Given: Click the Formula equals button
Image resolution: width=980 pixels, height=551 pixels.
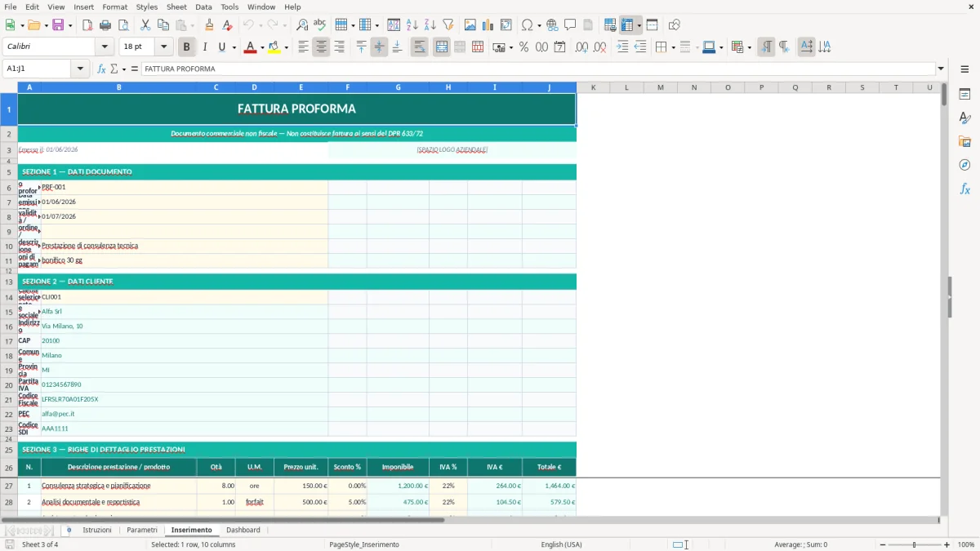Looking at the screenshot, I should [135, 69].
